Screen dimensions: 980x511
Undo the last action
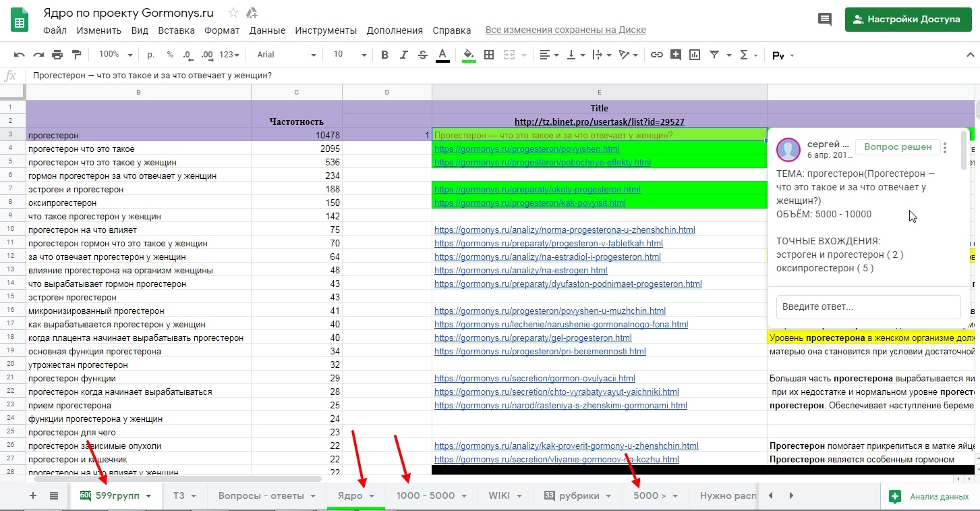(x=20, y=55)
